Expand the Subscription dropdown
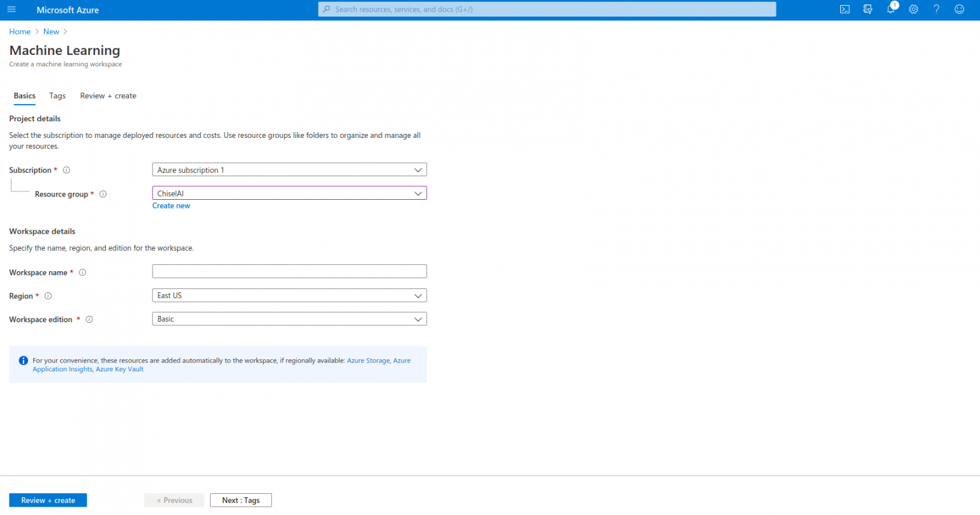Image resolution: width=980 pixels, height=515 pixels. pyautogui.click(x=289, y=170)
